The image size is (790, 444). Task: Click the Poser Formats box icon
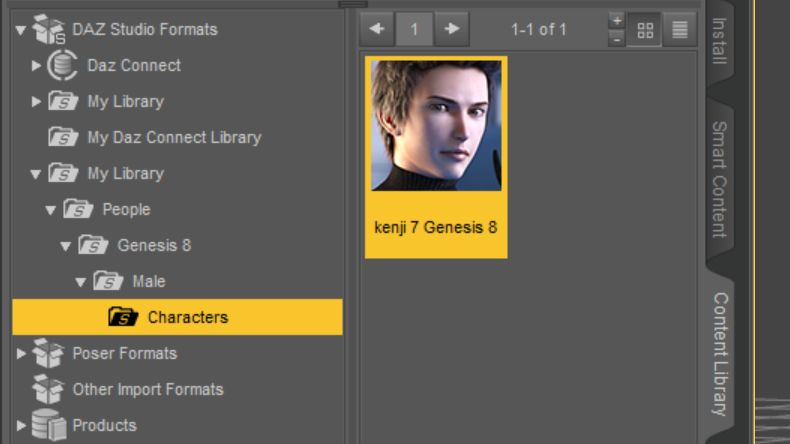(48, 353)
